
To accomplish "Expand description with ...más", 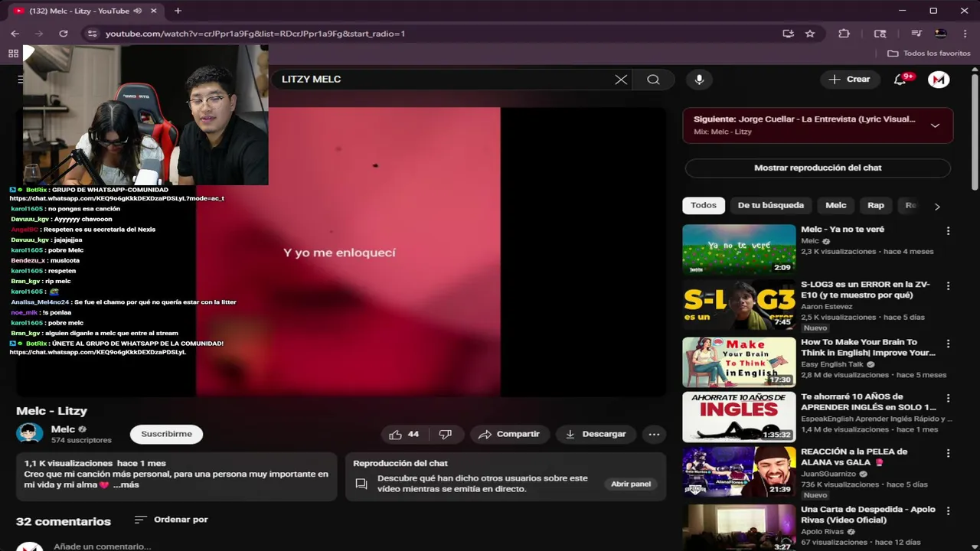I will tap(126, 485).
